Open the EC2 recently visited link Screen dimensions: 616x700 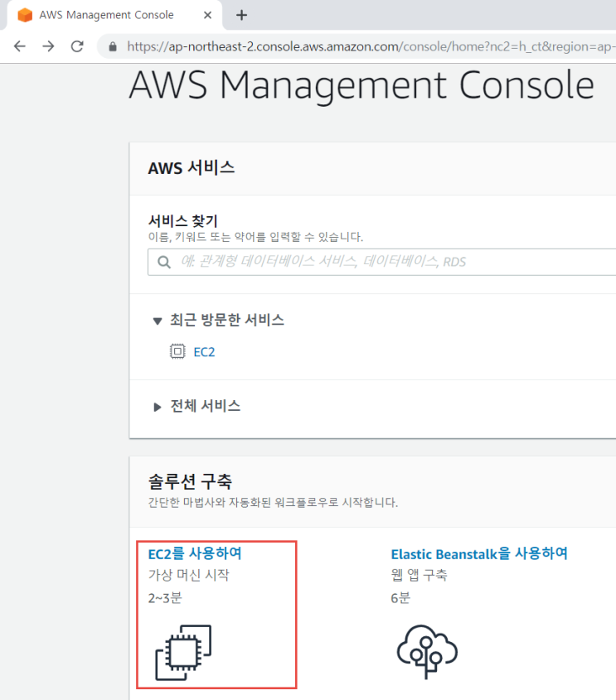pyautogui.click(x=204, y=352)
